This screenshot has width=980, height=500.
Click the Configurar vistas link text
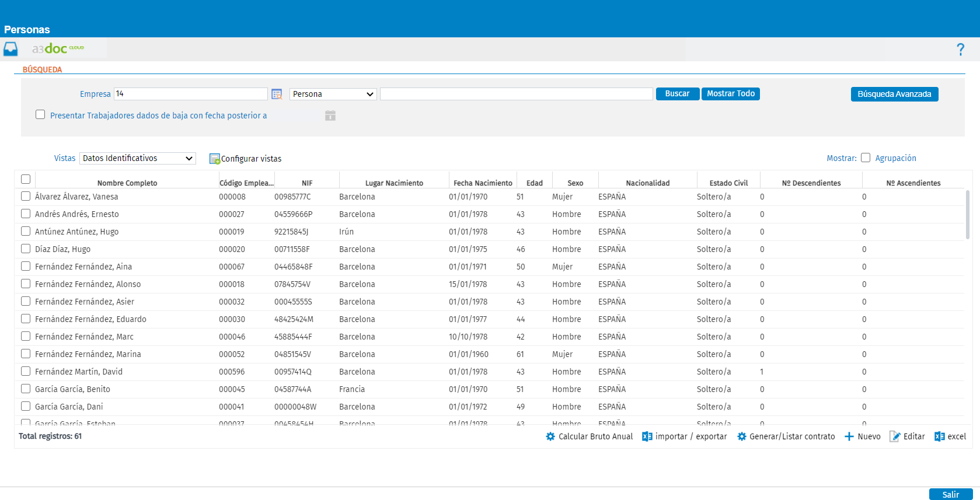(251, 159)
